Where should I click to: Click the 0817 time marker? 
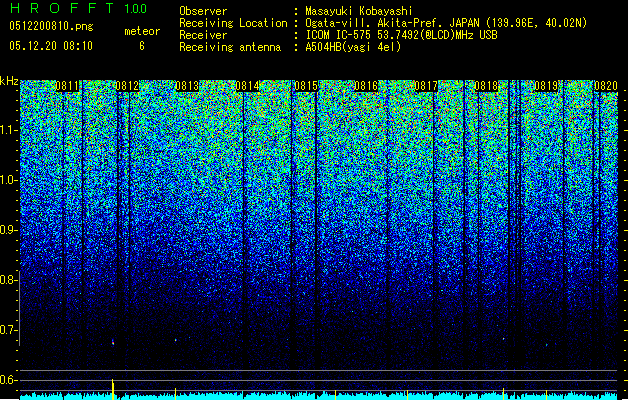click(426, 86)
